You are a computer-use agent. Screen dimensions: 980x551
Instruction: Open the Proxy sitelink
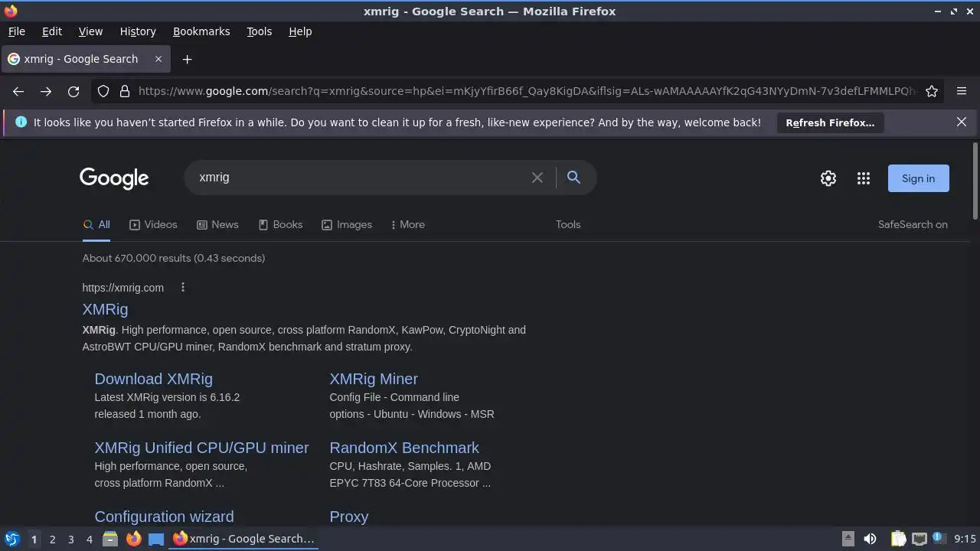coord(349,517)
